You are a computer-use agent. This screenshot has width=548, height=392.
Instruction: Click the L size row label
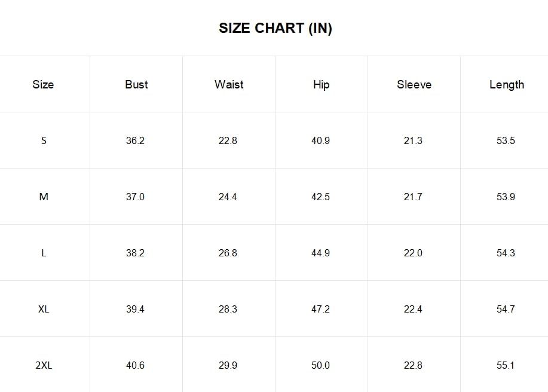(x=44, y=253)
